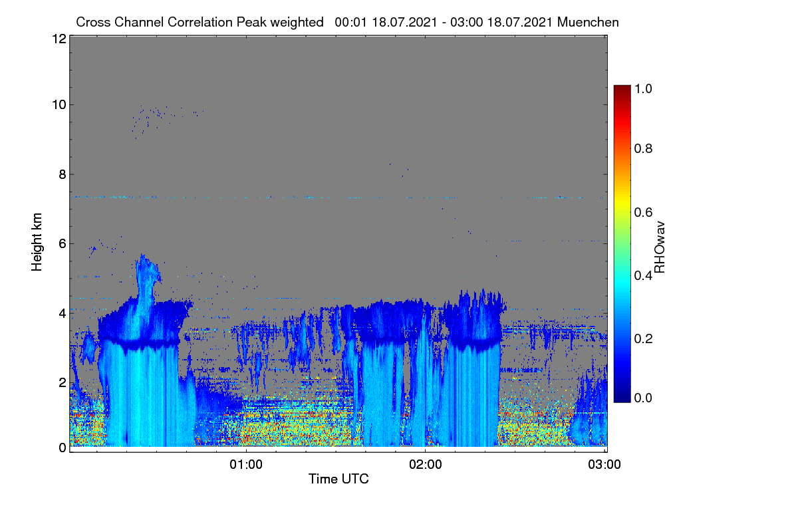
Task: Click the plot title "Cross Channel Correlation Peak weighted"
Action: tap(199, 23)
